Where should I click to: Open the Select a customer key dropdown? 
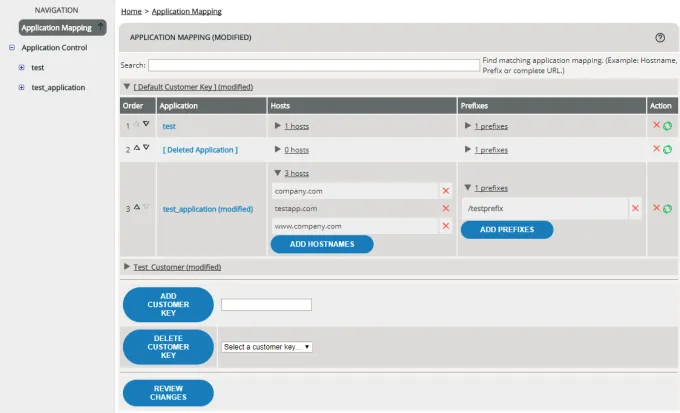point(267,347)
